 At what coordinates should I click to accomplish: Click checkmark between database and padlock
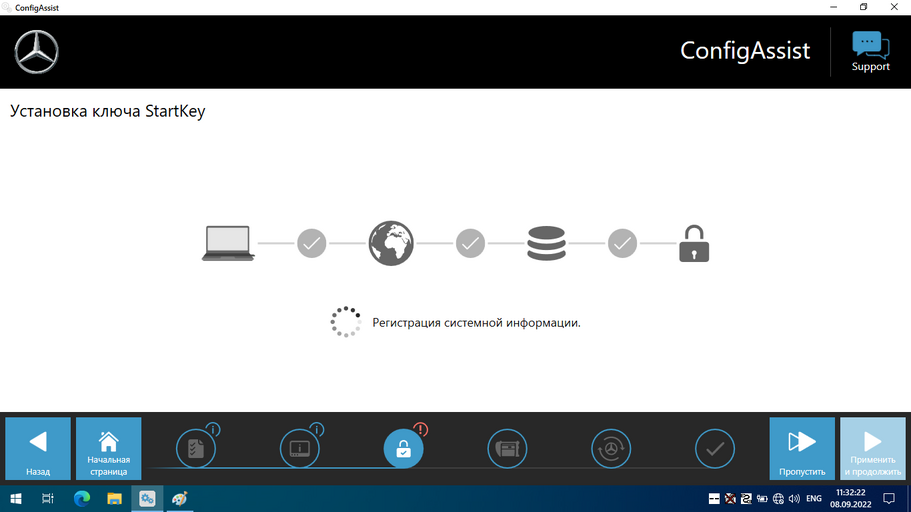(622, 243)
